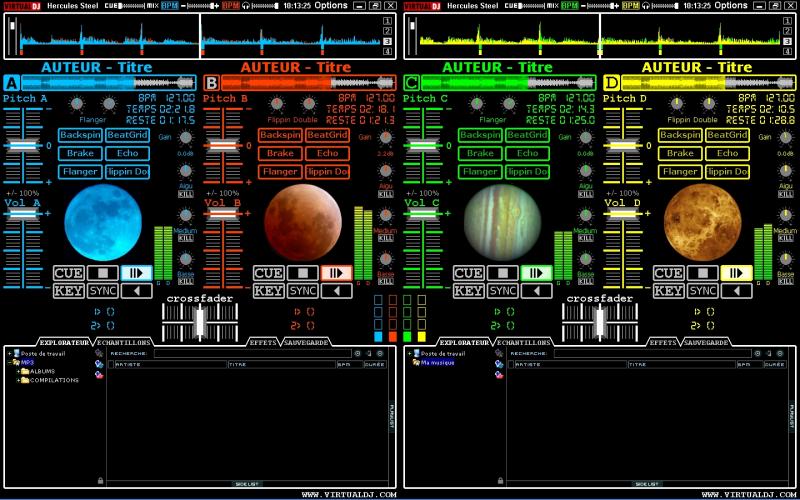Viewport: 800px width, 500px height.
Task: Click the BeatGrid button on deck D
Action: click(x=728, y=135)
